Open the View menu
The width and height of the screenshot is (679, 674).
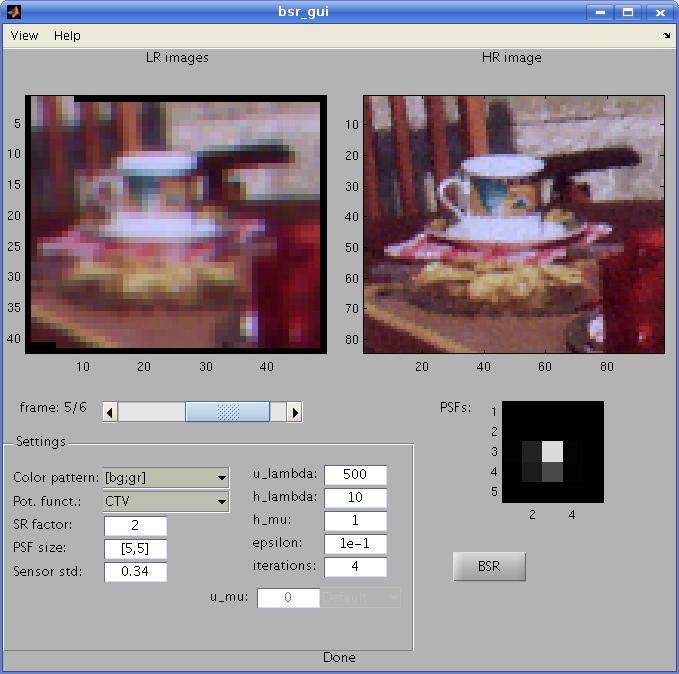click(x=24, y=36)
